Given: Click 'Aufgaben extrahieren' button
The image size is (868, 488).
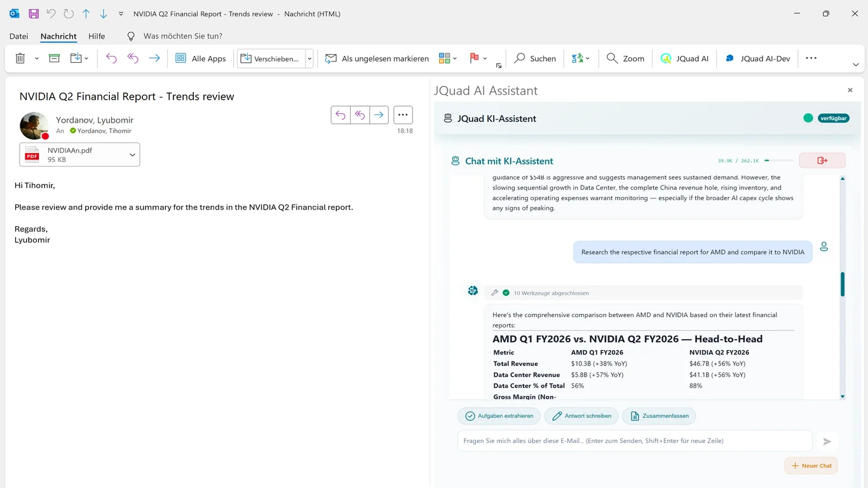Looking at the screenshot, I should coord(499,416).
